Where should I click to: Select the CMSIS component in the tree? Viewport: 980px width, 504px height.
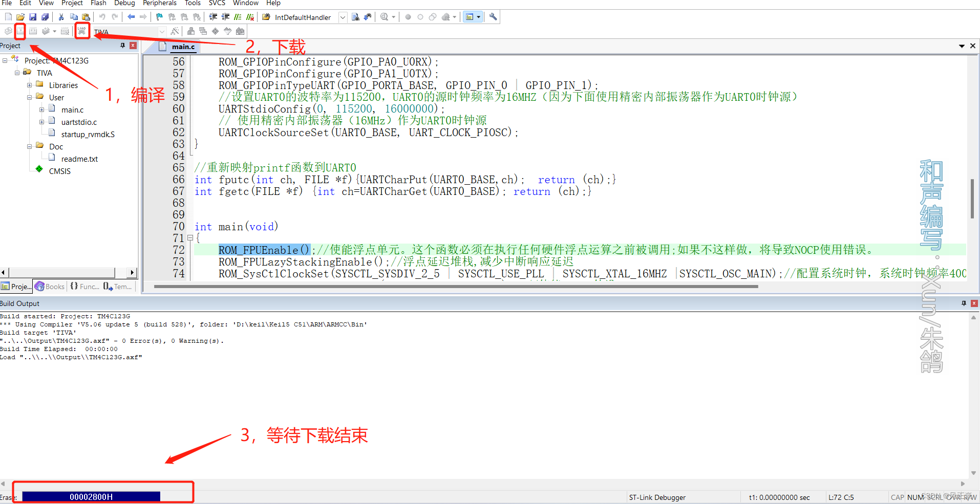click(59, 171)
